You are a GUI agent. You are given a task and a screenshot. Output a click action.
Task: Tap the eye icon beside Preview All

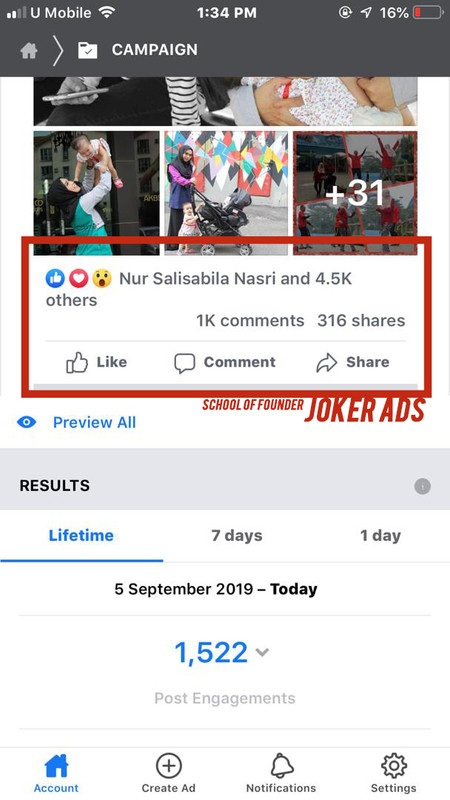tap(27, 422)
